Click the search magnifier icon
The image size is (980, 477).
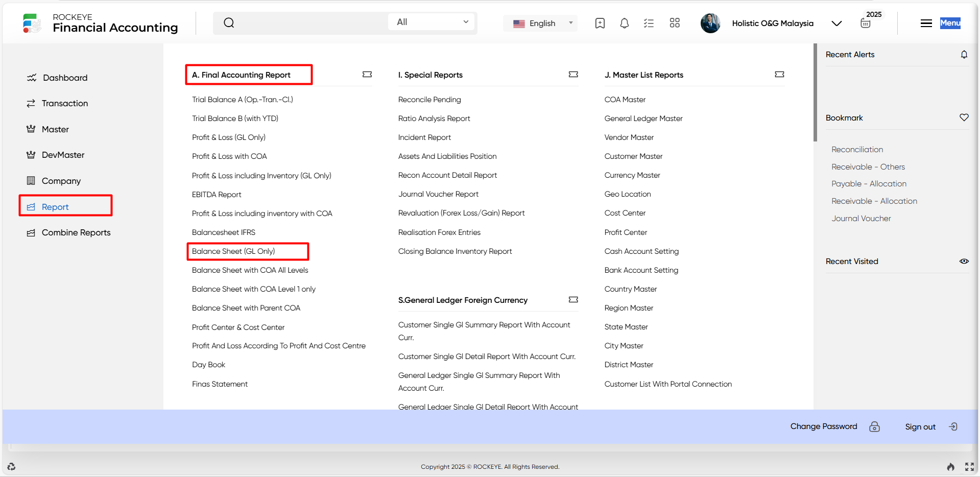coord(229,22)
